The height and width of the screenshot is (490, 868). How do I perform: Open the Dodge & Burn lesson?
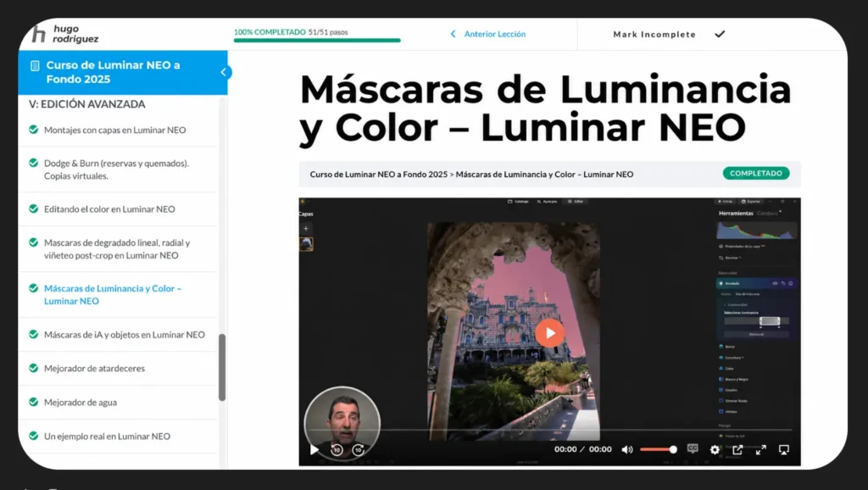pos(116,170)
